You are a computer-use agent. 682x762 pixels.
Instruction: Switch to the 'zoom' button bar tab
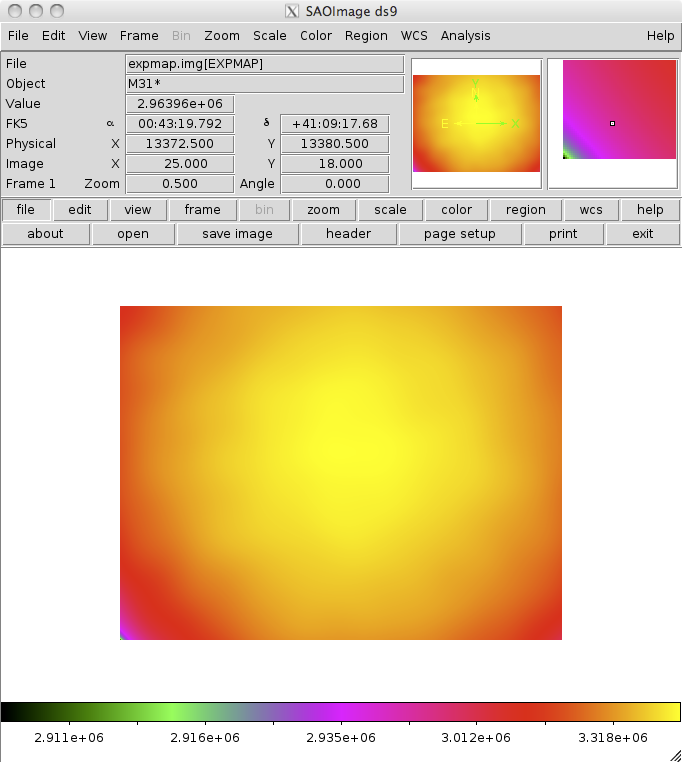(x=323, y=210)
